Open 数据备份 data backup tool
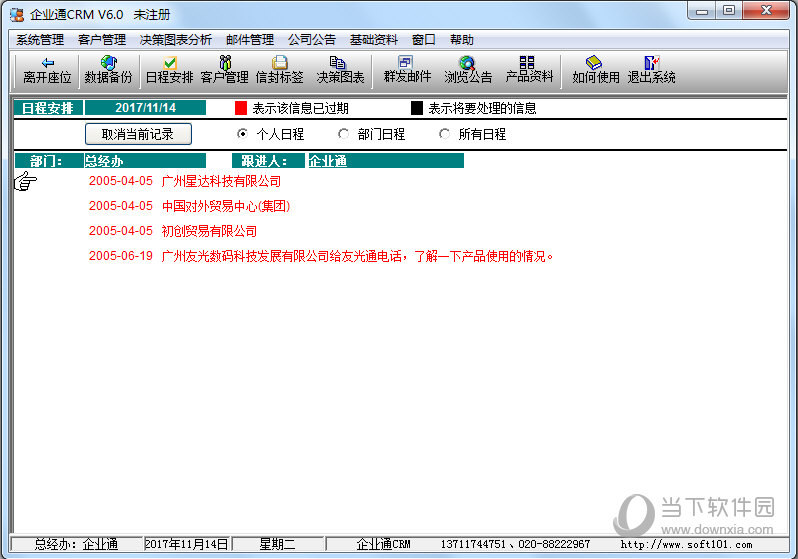Viewport: 798px width, 559px height. [108, 70]
